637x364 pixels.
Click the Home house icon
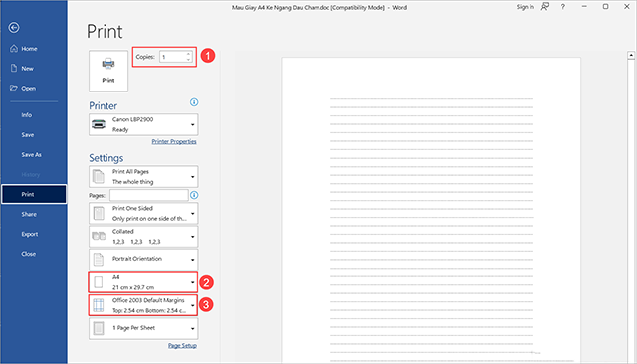click(x=14, y=49)
